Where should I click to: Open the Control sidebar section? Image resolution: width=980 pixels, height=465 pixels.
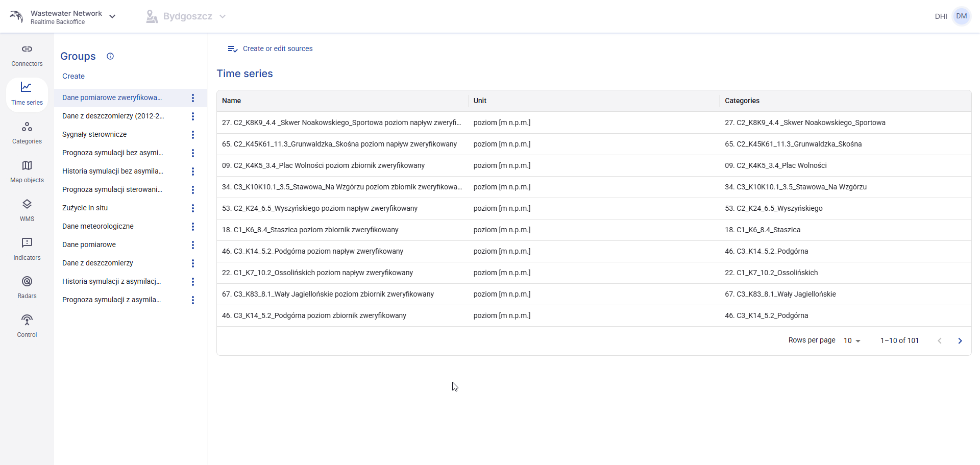(27, 327)
